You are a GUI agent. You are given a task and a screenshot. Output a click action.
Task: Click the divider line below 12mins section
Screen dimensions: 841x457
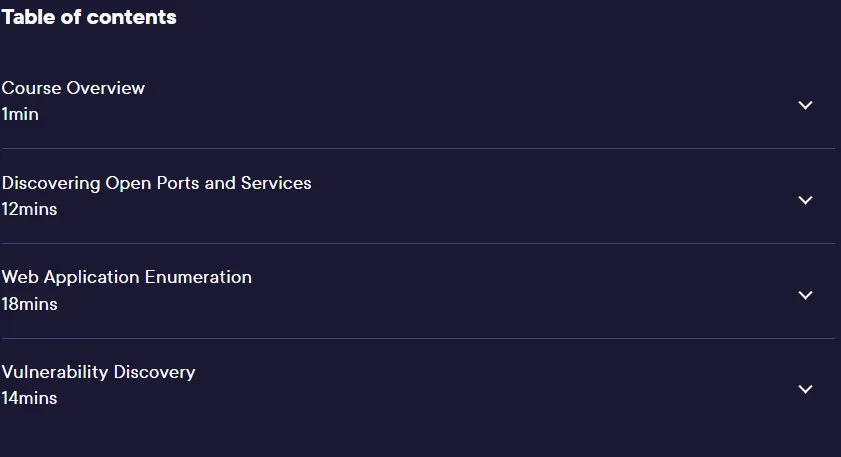pyautogui.click(x=418, y=244)
